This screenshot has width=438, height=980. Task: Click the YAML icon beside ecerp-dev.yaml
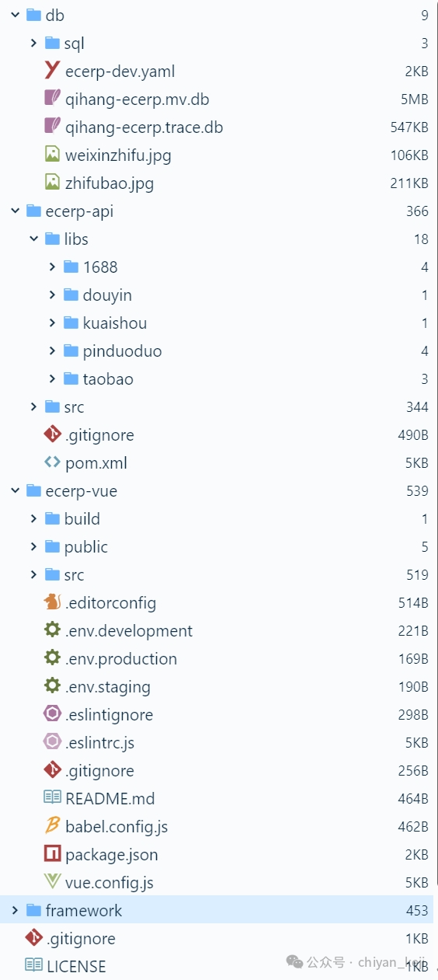click(x=52, y=71)
